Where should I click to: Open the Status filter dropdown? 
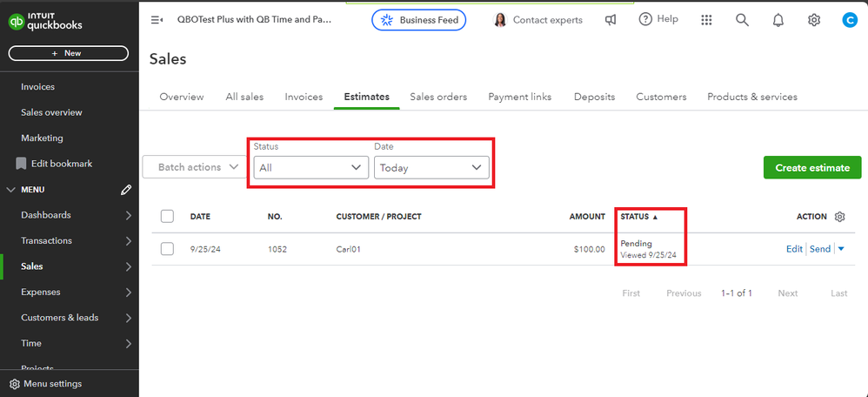[x=310, y=167]
